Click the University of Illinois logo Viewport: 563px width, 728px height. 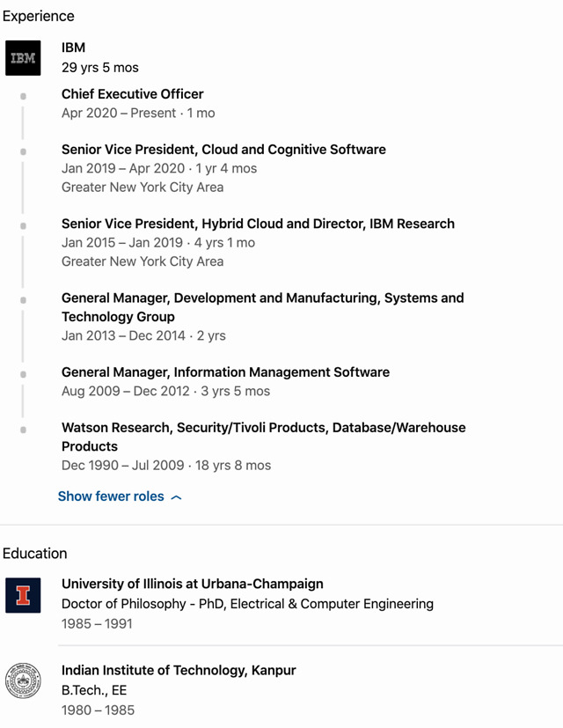pyautogui.click(x=23, y=595)
